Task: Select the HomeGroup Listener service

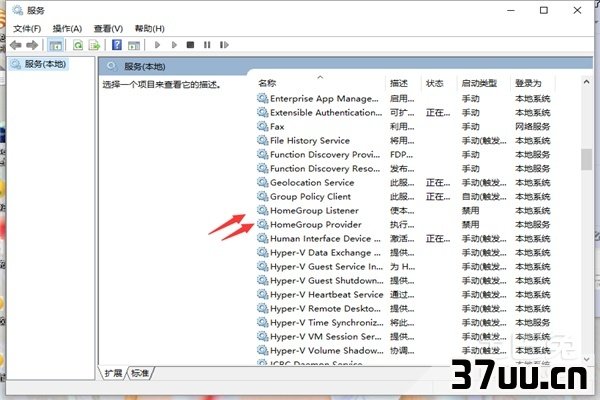Action: 404,211
